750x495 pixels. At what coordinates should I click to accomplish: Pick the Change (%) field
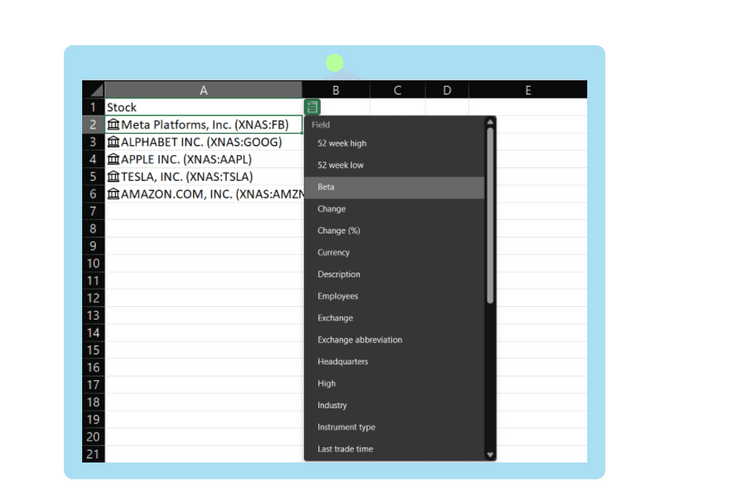click(395, 231)
